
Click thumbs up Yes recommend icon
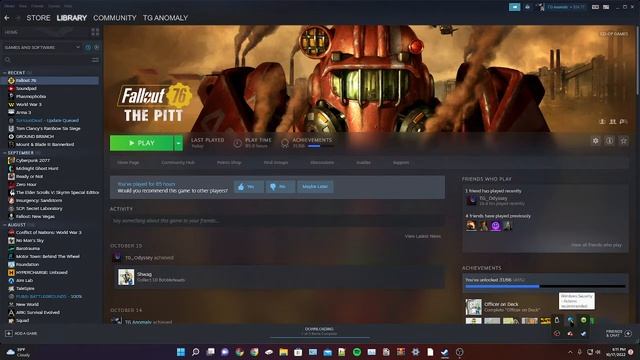pyautogui.click(x=241, y=187)
